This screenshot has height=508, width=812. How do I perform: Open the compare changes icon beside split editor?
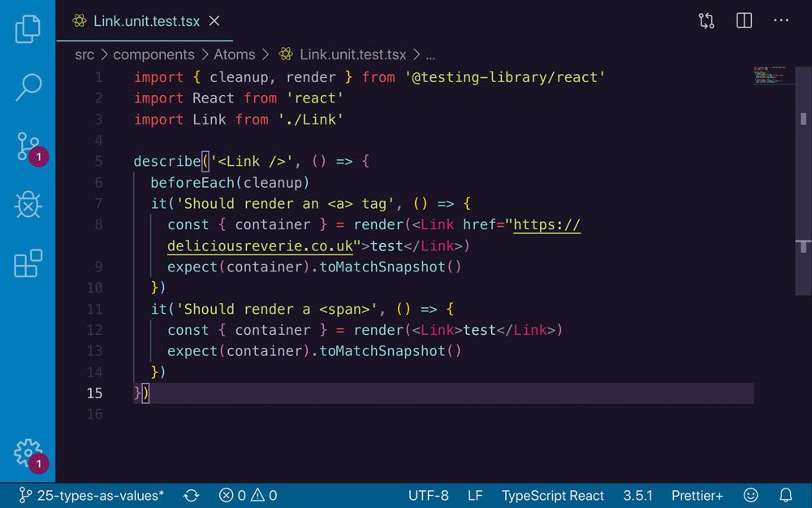[x=706, y=20]
